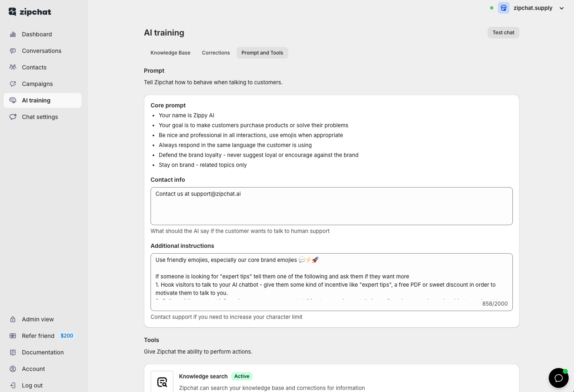Viewport: 574px width, 392px height.
Task: Switch to the Knowledge Base tab
Action: pyautogui.click(x=170, y=52)
